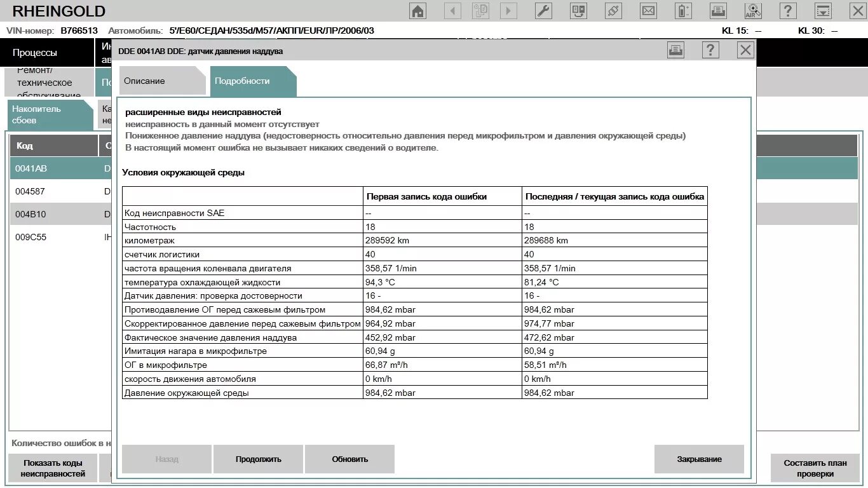
Task: Click the minimize-to-tray toolbar icon
Action: pos(823,11)
